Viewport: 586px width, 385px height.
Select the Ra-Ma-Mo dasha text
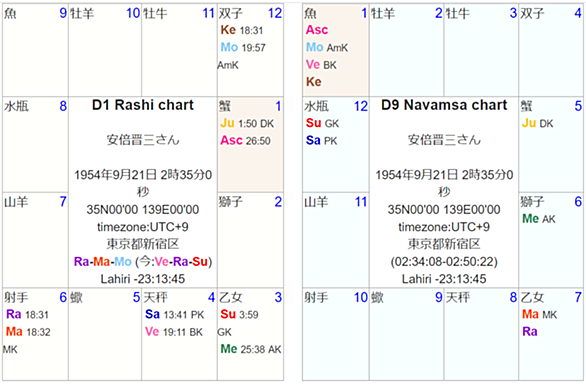(103, 261)
